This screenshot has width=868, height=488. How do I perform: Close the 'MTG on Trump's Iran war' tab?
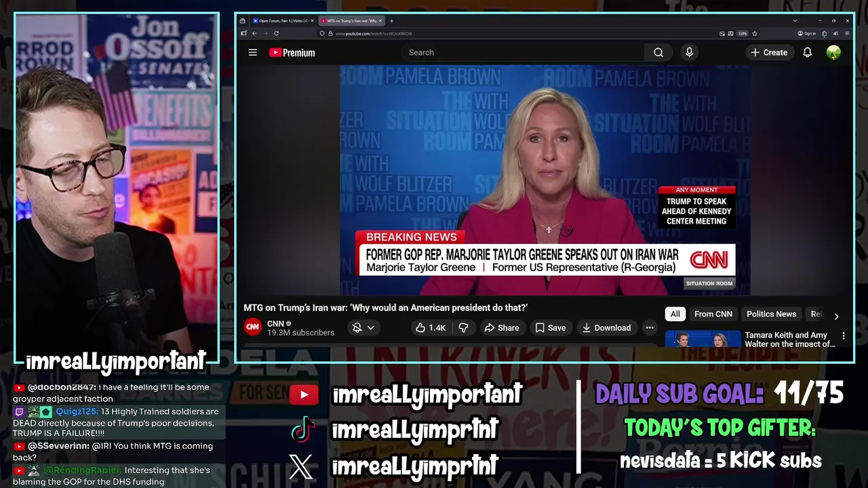(x=380, y=21)
